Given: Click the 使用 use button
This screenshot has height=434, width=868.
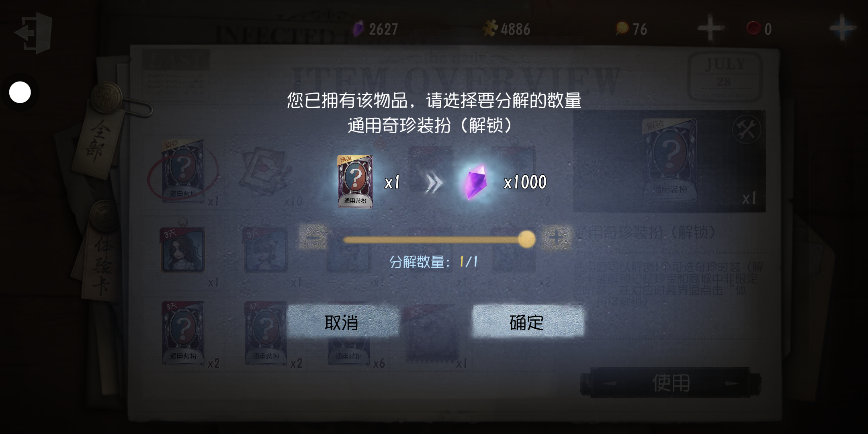Looking at the screenshot, I should tap(670, 383).
